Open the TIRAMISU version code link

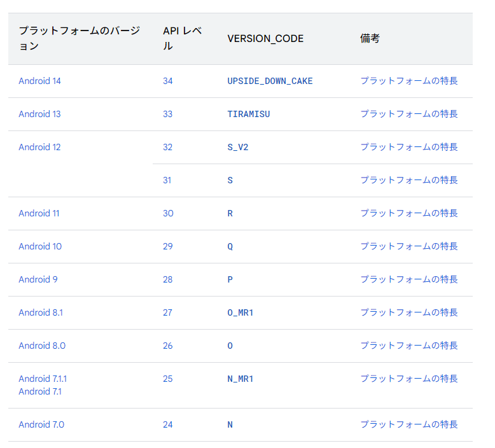click(x=249, y=115)
